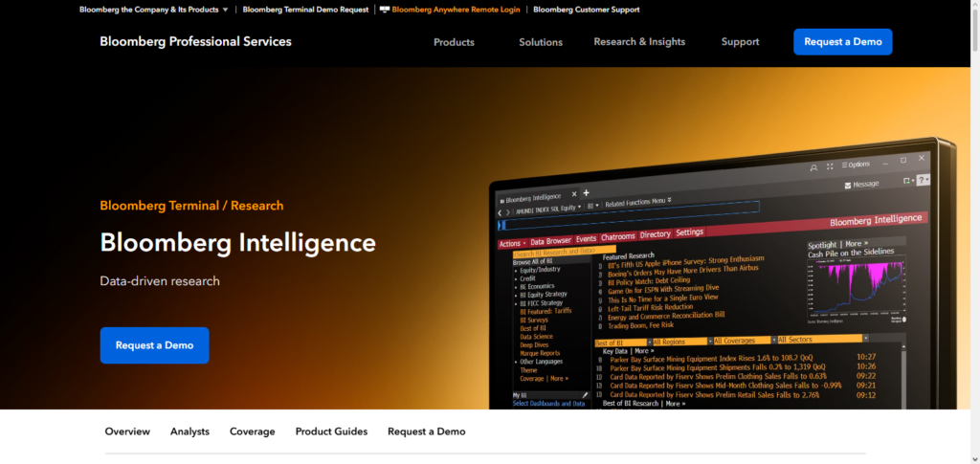Click the Bloomberg Intelligence heading
Image resolution: width=980 pixels, height=464 pixels.
coord(238,242)
